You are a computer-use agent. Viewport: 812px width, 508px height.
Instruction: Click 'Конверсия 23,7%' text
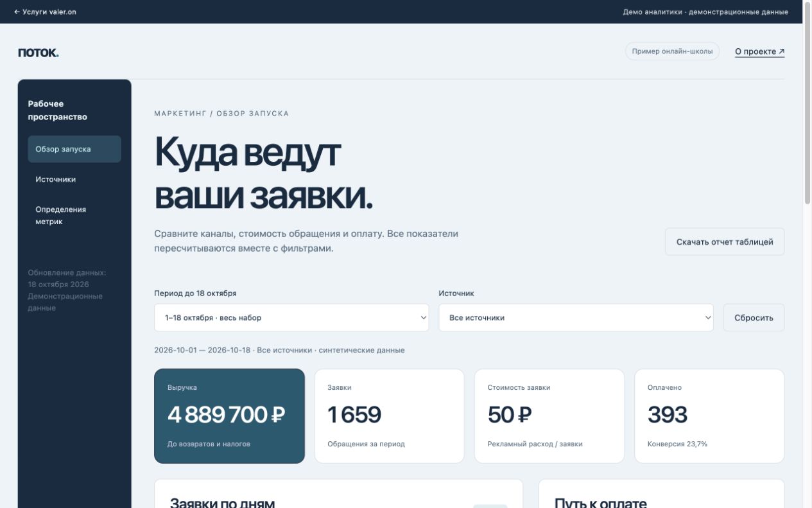click(677, 444)
